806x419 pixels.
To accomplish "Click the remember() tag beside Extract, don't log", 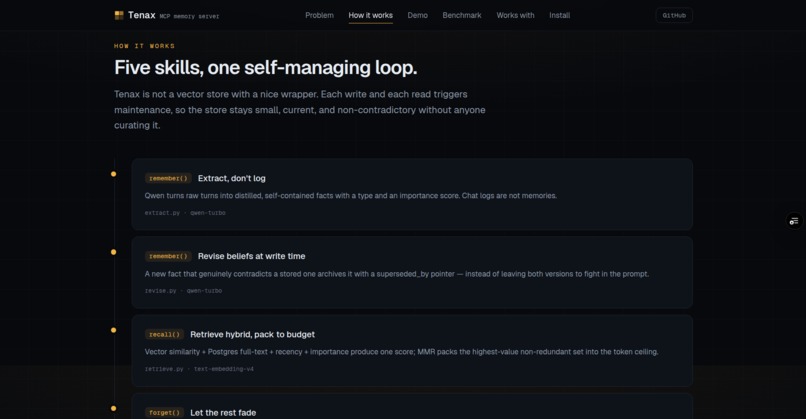I will (x=168, y=178).
